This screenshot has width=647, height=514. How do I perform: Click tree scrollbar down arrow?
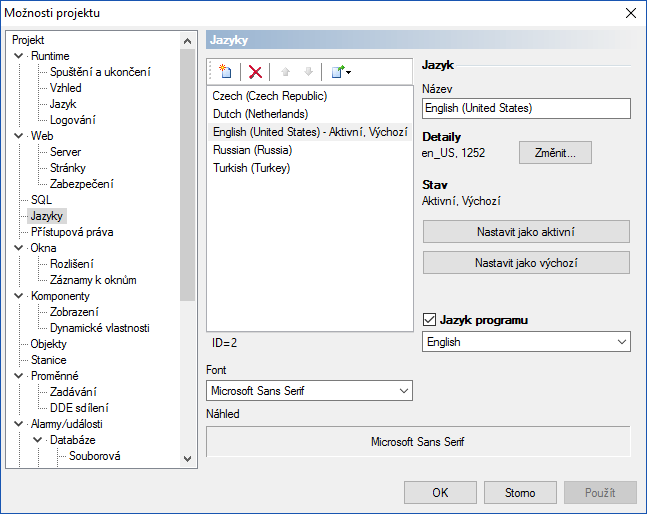tap(188, 458)
